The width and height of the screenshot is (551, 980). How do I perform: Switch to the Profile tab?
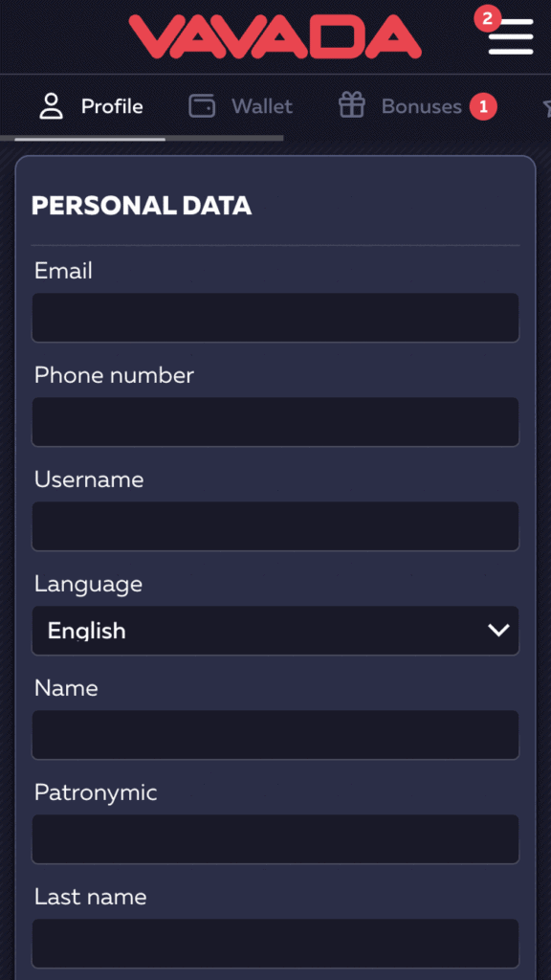tap(91, 106)
